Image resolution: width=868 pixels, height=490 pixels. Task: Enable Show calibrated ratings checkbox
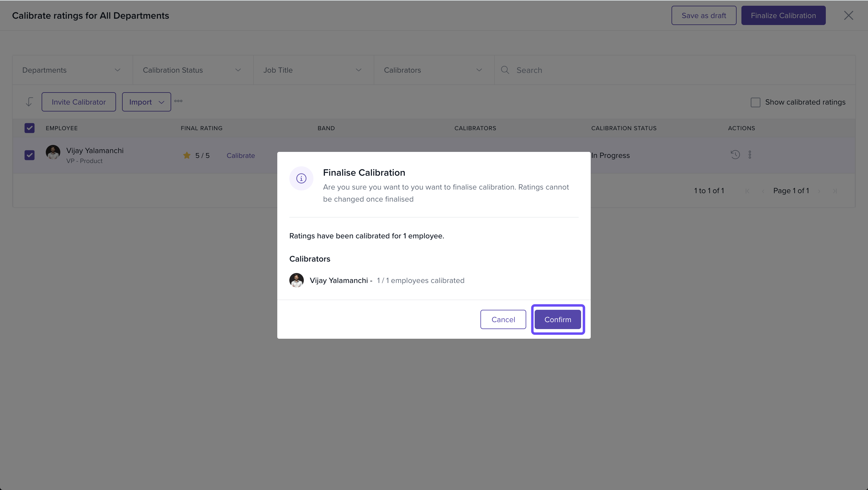[756, 102]
